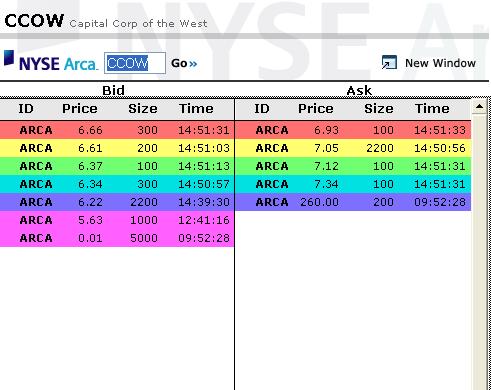This screenshot has width=491, height=390.
Task: Click the scrollbar up arrow
Action: (x=480, y=107)
